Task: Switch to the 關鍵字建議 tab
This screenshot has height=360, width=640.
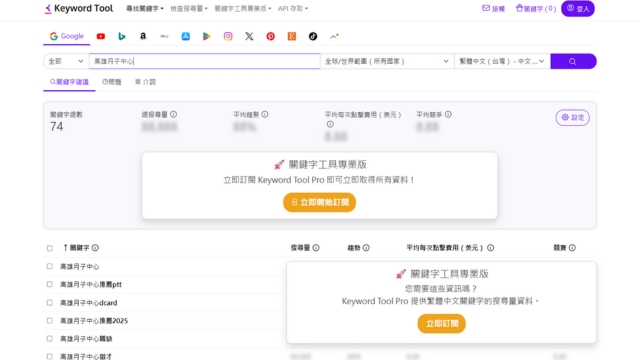Action: (69, 82)
